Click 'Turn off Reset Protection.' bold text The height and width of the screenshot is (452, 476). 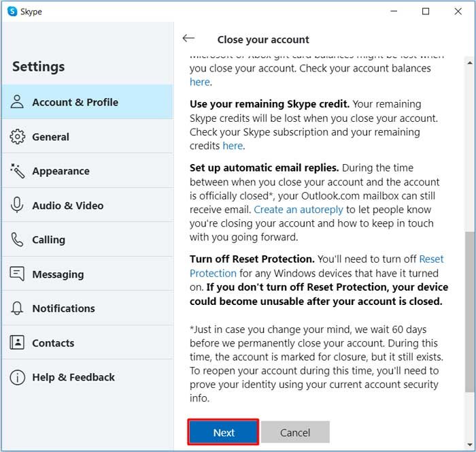252,259
